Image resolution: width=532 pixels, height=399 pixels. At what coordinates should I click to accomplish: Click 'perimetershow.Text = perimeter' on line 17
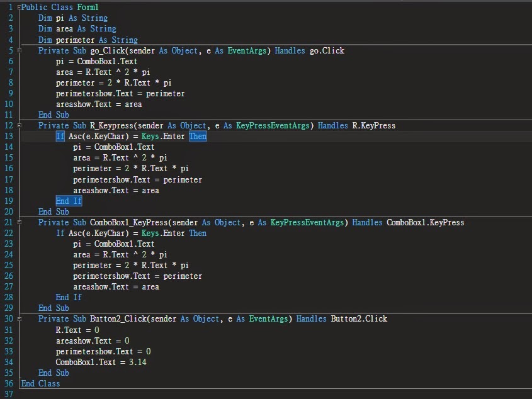137,180
